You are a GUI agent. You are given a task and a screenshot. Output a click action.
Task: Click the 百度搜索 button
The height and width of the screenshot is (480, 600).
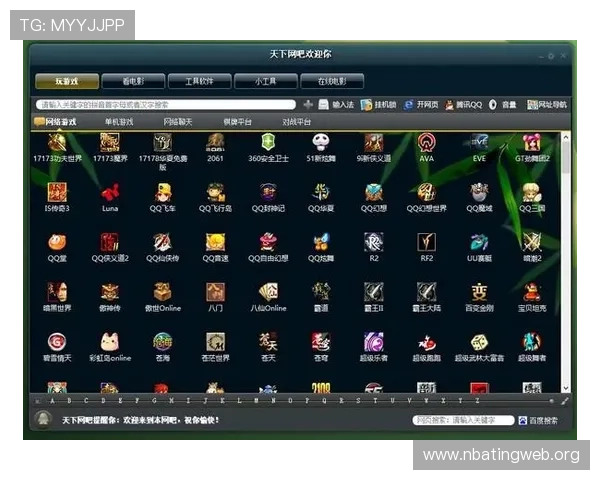(538, 421)
